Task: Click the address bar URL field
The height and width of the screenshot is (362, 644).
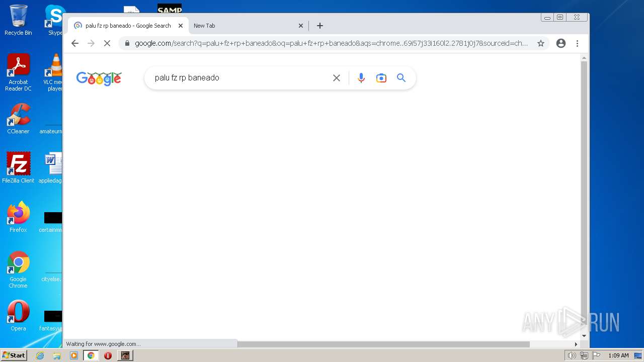Action: coord(331,43)
